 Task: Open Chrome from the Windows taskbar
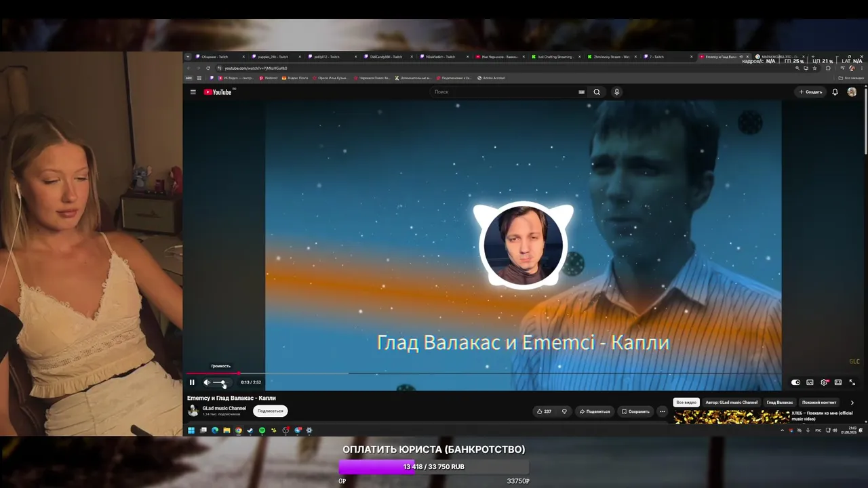238,430
